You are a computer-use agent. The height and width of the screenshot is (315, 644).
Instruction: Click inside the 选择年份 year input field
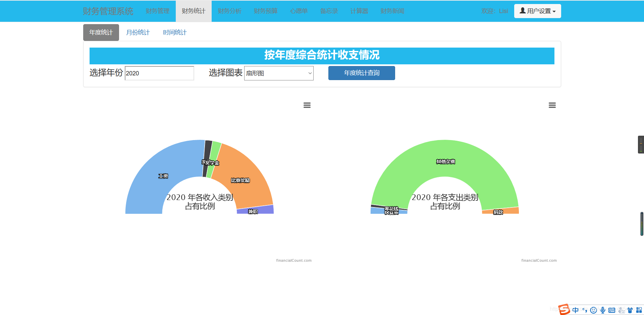(159, 73)
